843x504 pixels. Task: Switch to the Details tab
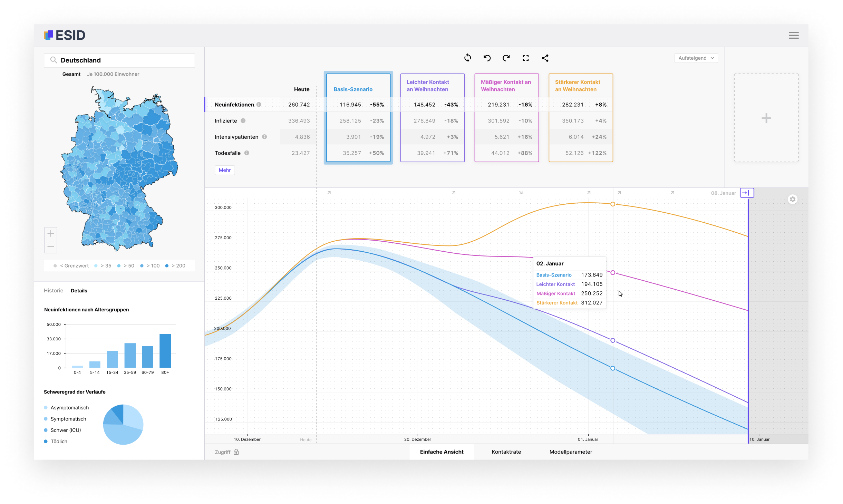(79, 291)
